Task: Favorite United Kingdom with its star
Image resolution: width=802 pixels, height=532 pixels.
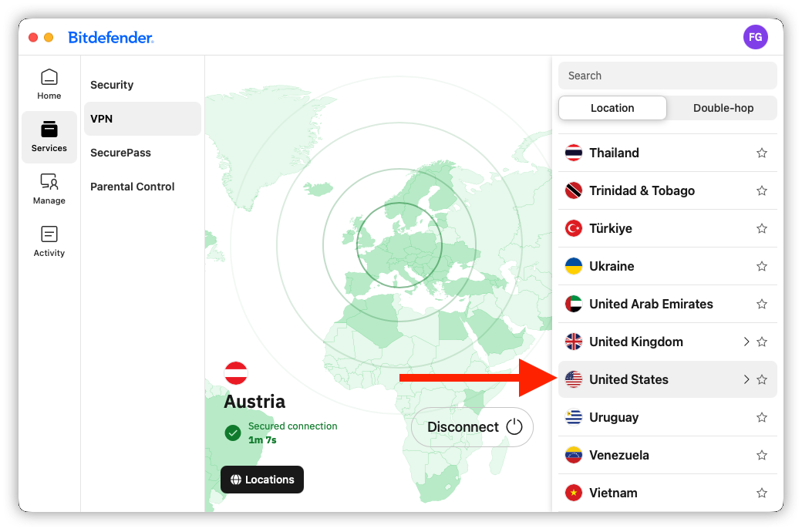Action: (762, 342)
